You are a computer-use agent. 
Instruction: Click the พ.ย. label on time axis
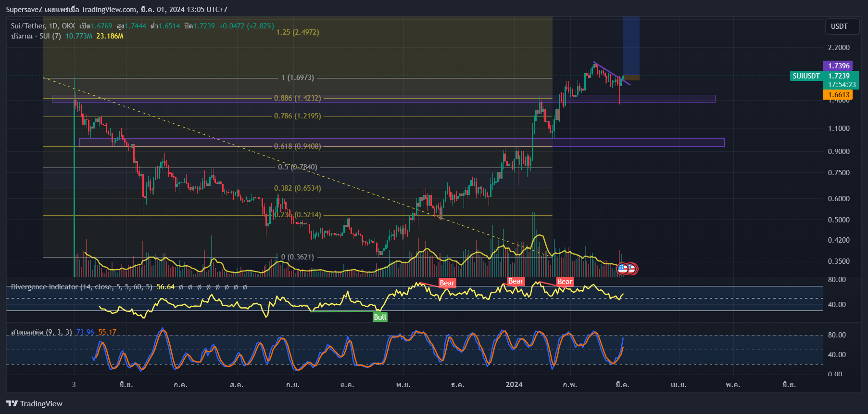[403, 384]
